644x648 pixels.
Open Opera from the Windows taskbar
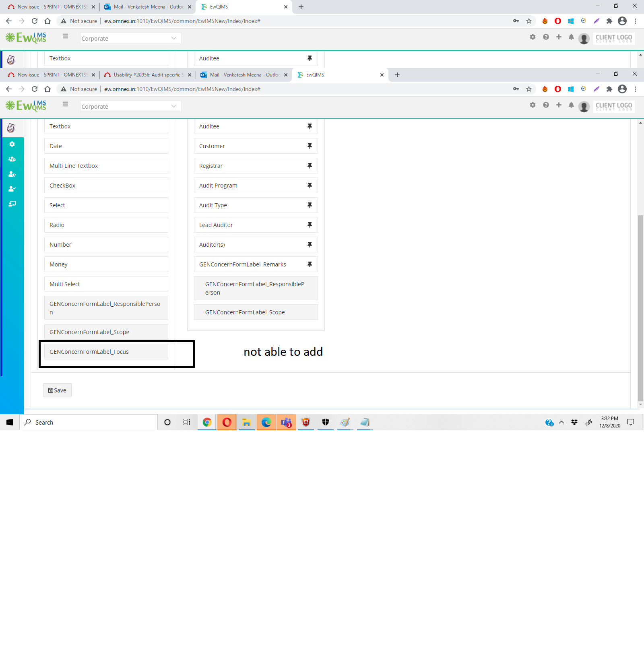click(x=227, y=422)
